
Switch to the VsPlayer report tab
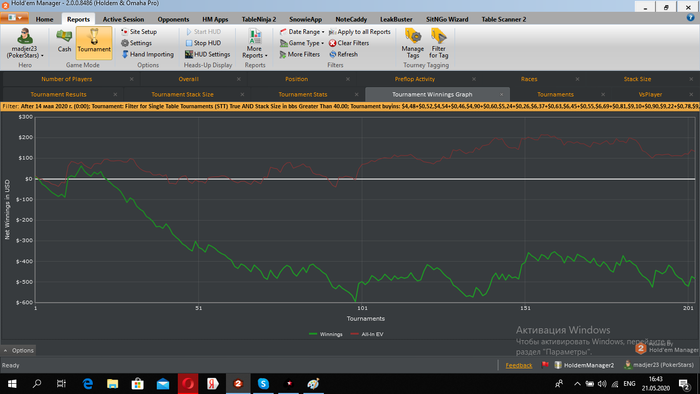tap(650, 95)
